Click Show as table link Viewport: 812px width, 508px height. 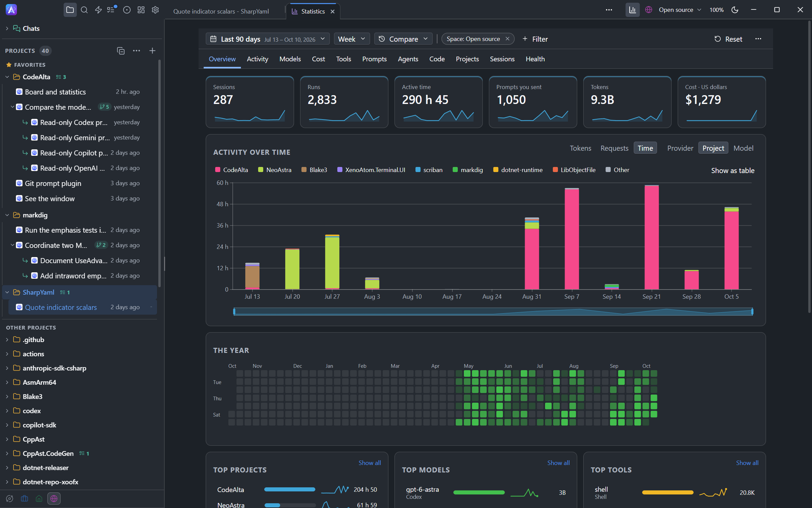click(x=732, y=170)
